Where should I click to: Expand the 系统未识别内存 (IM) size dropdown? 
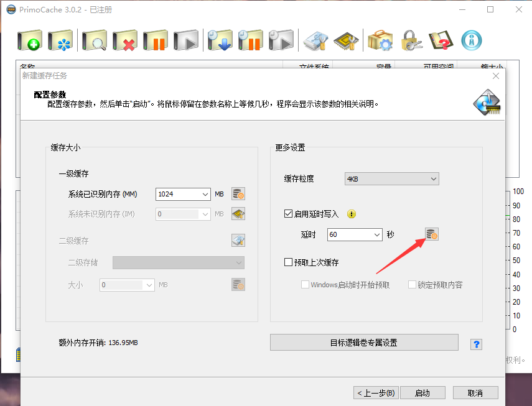click(x=205, y=214)
